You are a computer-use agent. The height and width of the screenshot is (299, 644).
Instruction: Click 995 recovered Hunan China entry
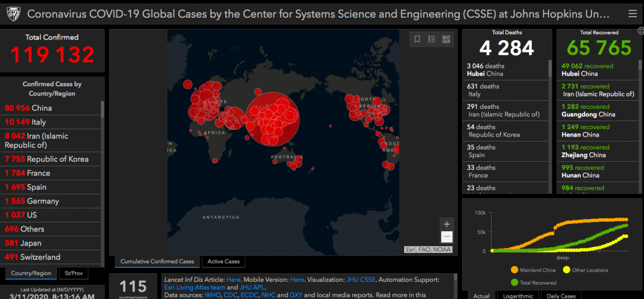598,171
